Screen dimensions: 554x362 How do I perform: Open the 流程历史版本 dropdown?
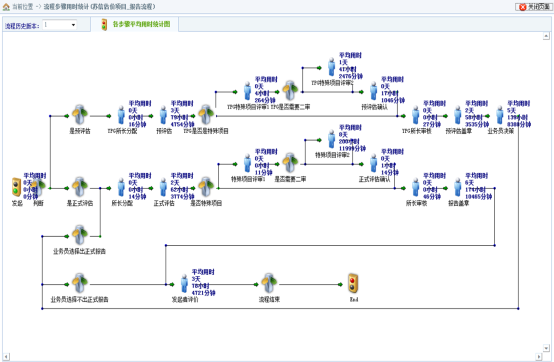59,25
